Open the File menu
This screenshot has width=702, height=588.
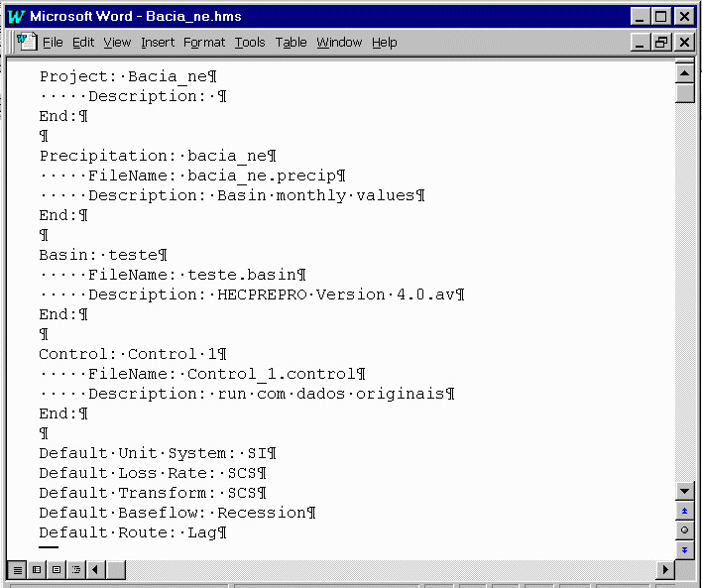tap(53, 42)
